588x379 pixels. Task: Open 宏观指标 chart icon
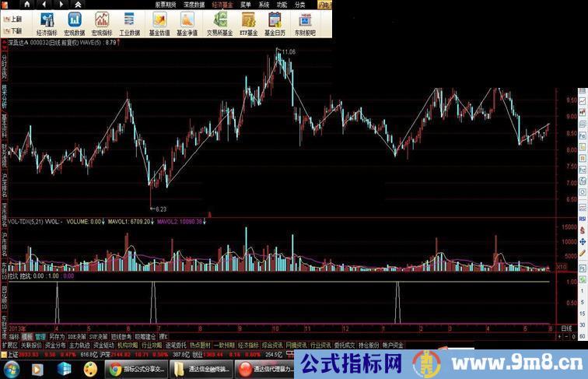pyautogui.click(x=102, y=23)
